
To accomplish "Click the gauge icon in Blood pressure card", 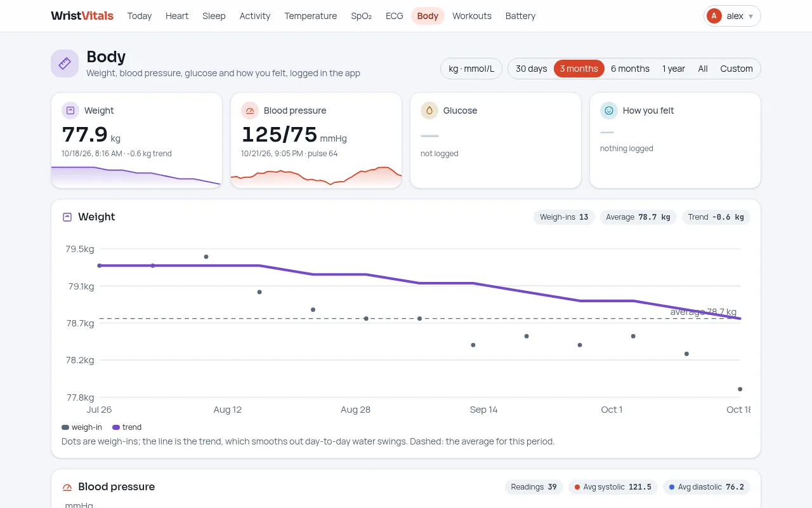I will pyautogui.click(x=250, y=110).
